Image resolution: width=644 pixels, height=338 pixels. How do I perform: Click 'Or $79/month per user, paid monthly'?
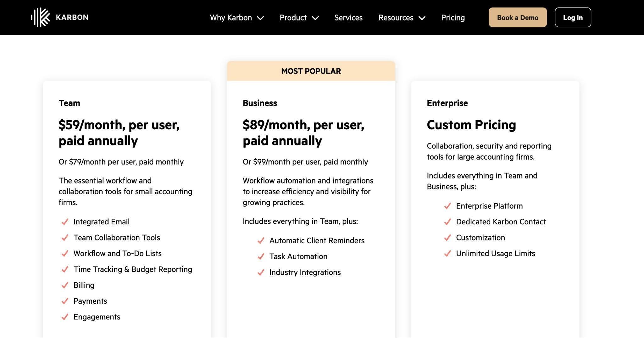(121, 162)
